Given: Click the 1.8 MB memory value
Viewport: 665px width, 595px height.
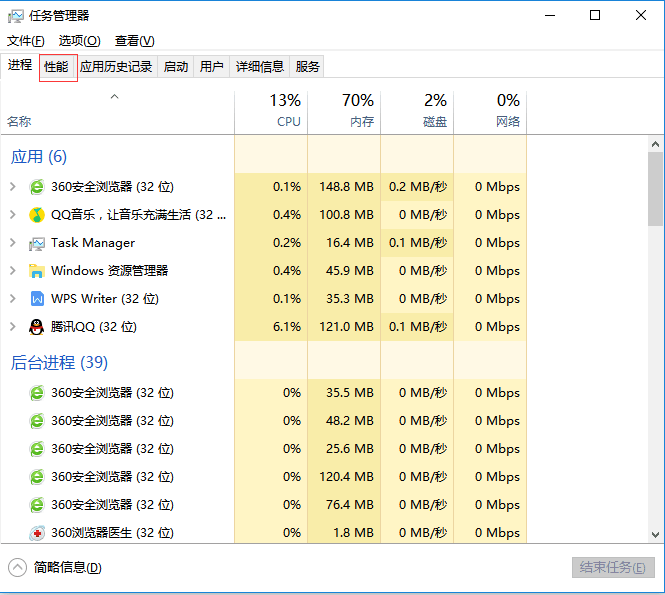Looking at the screenshot, I should pyautogui.click(x=353, y=533).
